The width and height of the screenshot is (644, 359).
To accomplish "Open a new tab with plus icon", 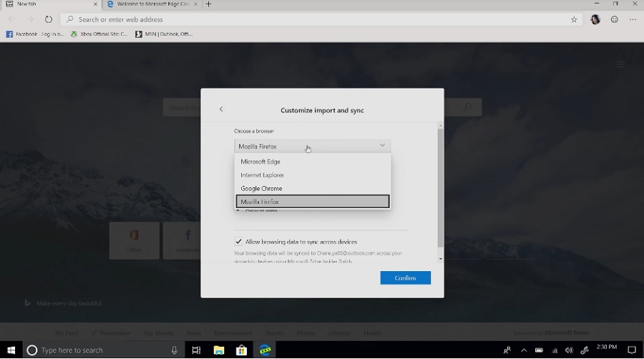I will 208,4.
